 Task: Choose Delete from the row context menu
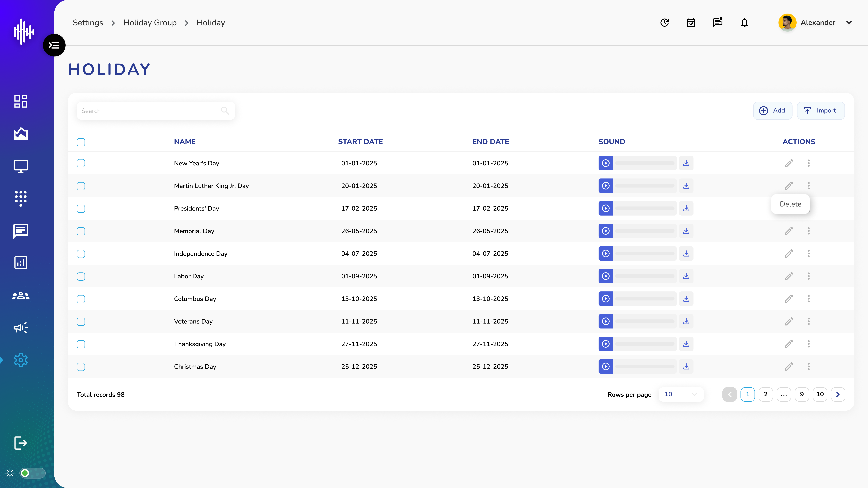(x=791, y=204)
